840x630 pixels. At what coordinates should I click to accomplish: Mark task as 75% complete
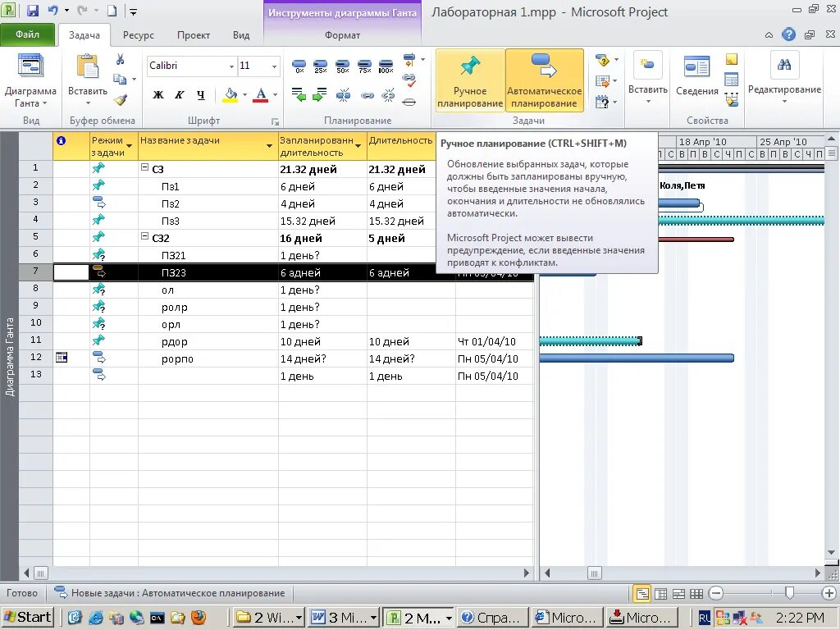pos(364,66)
